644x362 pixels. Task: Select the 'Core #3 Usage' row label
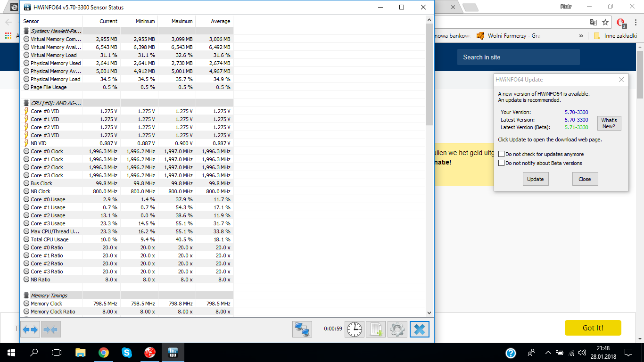click(48, 223)
